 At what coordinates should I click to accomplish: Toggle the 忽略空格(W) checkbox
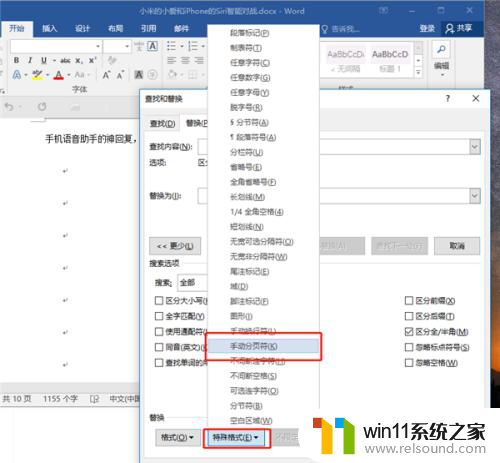click(x=409, y=362)
